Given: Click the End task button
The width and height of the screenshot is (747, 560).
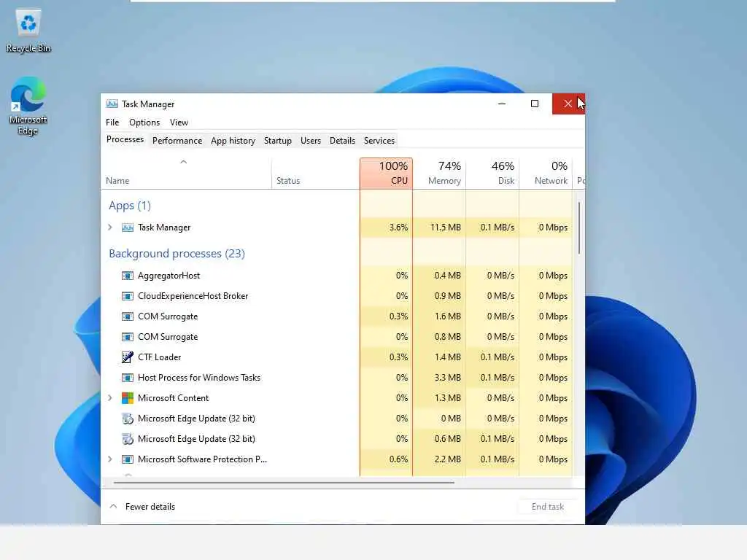Looking at the screenshot, I should tap(548, 507).
